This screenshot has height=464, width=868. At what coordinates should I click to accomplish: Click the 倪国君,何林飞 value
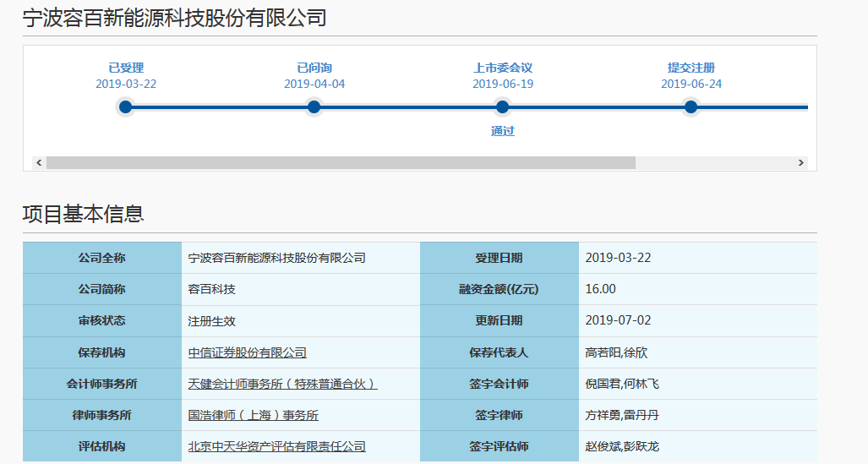click(x=622, y=384)
